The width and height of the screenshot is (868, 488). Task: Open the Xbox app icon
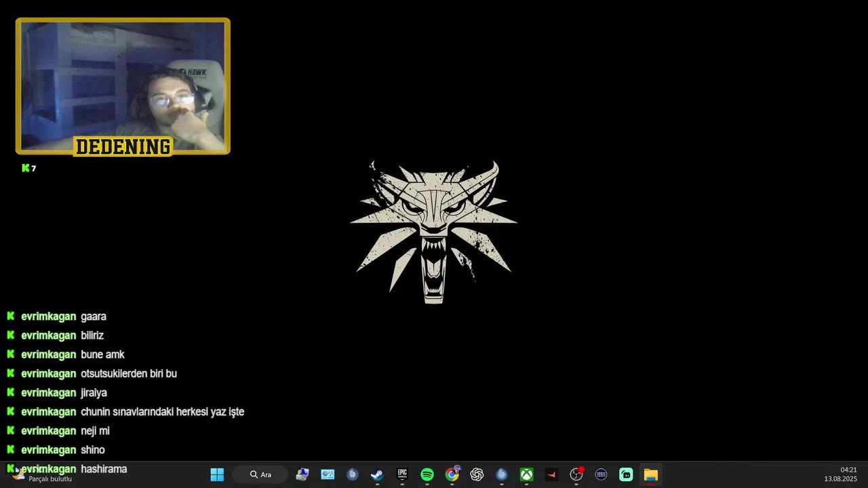click(527, 474)
